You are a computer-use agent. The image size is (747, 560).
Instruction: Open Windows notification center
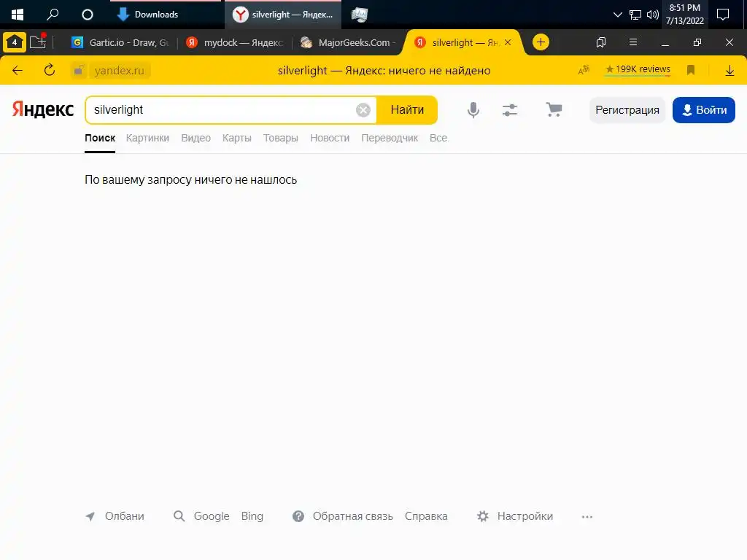(723, 15)
